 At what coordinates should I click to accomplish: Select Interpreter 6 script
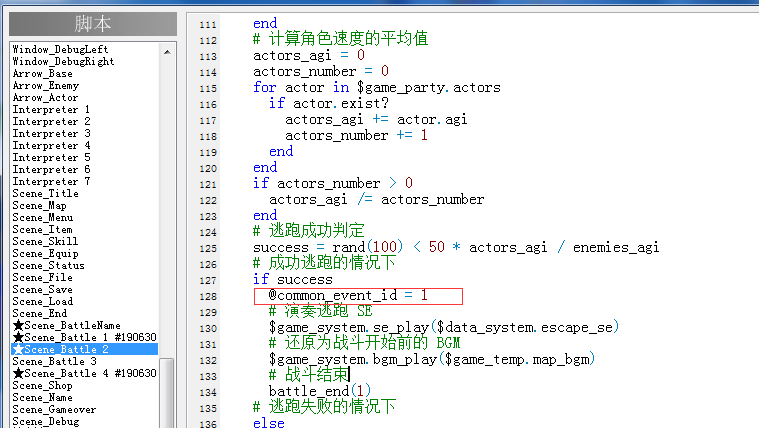point(51,169)
